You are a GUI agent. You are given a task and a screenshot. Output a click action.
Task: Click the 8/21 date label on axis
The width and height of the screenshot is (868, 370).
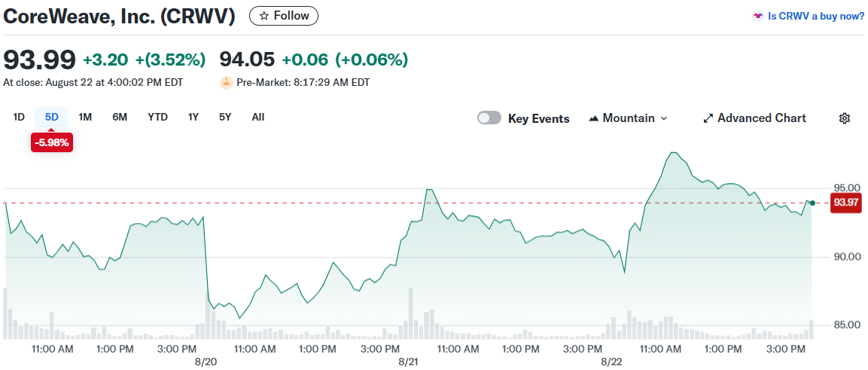click(408, 362)
